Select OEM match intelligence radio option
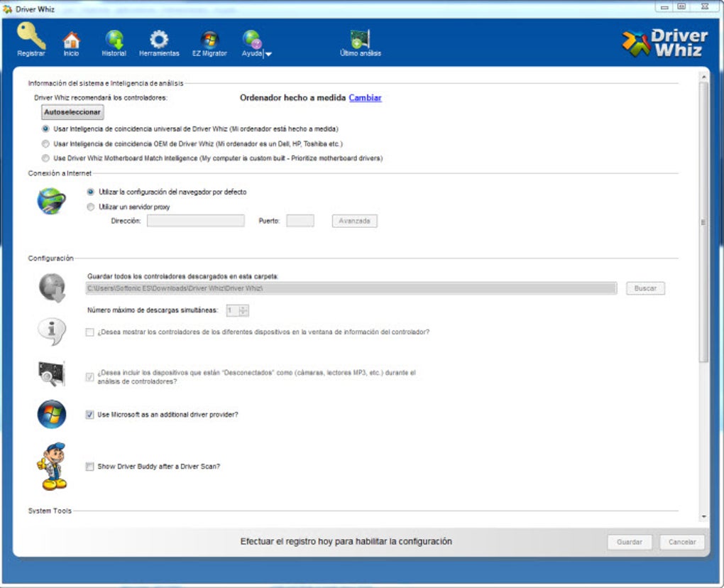This screenshot has width=724, height=588. 45,143
